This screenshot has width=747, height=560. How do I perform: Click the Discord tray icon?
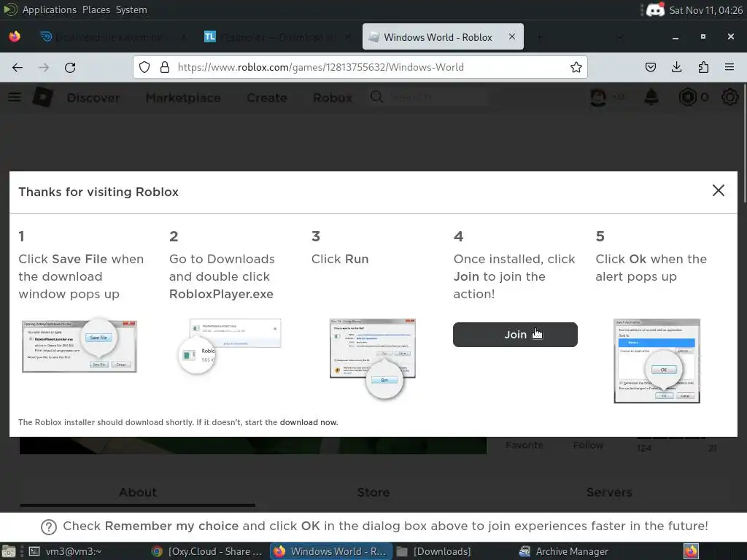click(656, 10)
